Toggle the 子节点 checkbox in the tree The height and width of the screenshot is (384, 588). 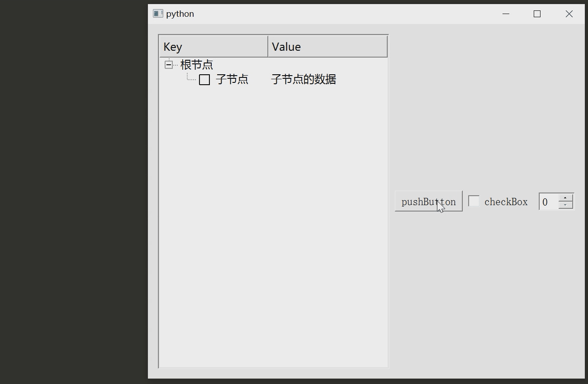204,79
